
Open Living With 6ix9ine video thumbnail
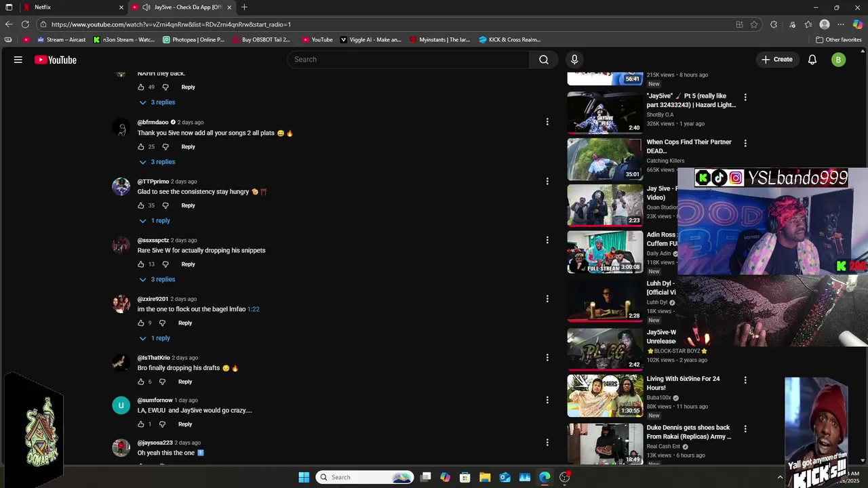click(x=605, y=396)
